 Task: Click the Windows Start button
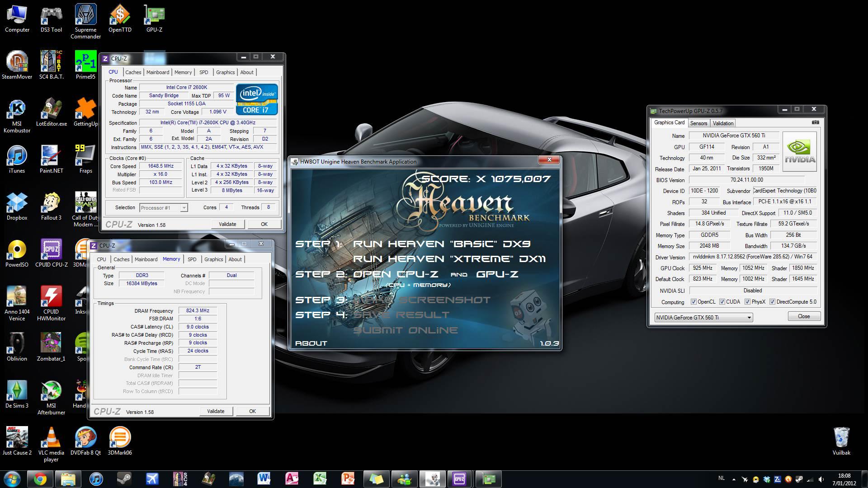click(12, 479)
